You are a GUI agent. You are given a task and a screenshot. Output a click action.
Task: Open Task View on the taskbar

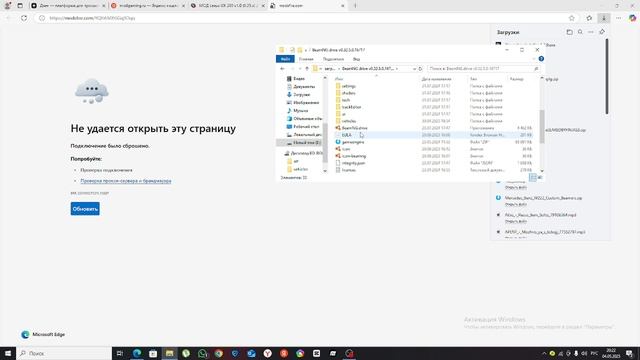(x=120, y=353)
